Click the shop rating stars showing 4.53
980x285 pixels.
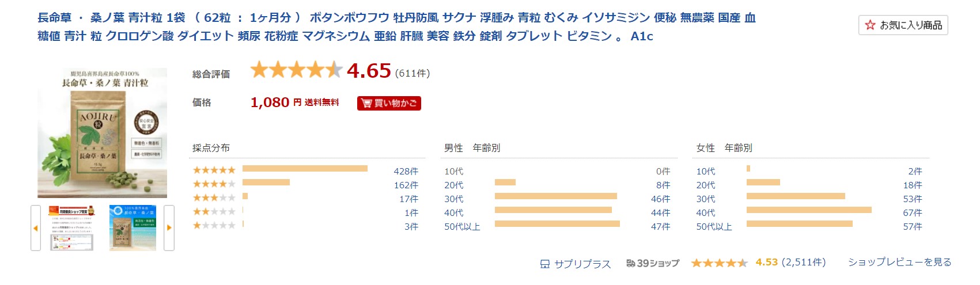(719, 263)
